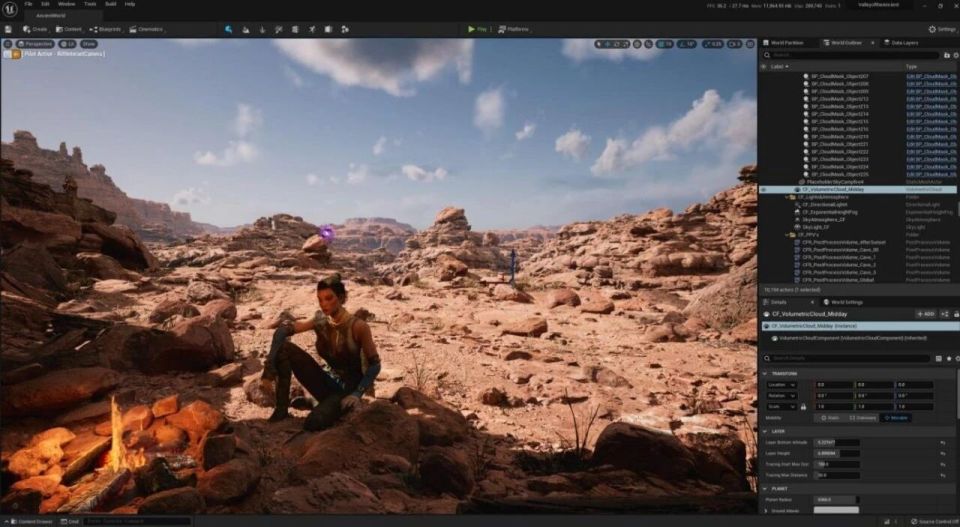Viewport: 960px width, 527px height.
Task: Toggle surface snapping icon in viewport
Action: point(648,44)
